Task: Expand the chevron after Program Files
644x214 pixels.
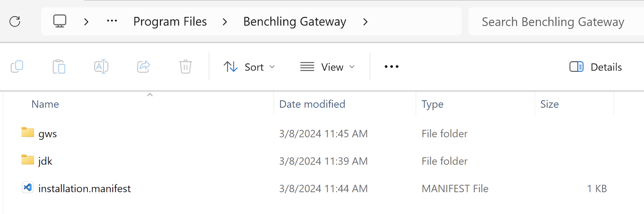Action: point(225,22)
